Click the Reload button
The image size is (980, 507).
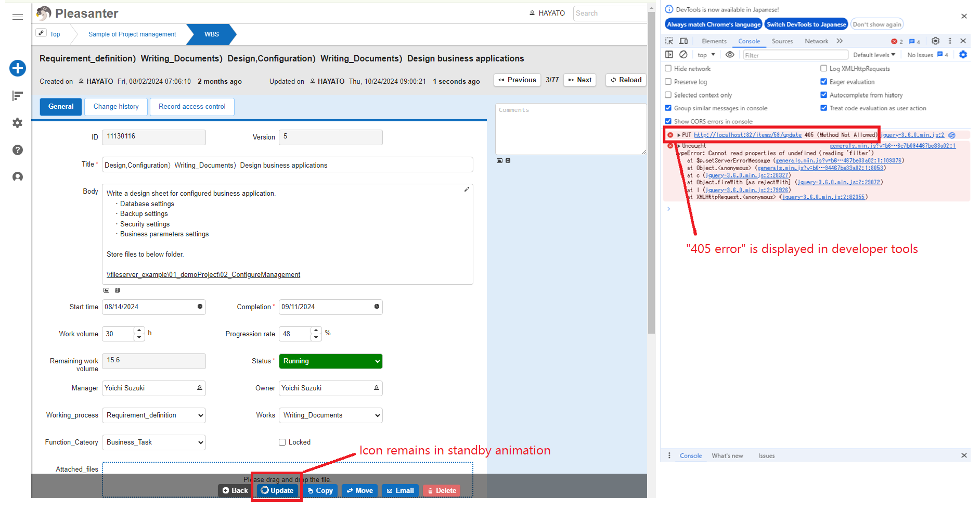(626, 80)
